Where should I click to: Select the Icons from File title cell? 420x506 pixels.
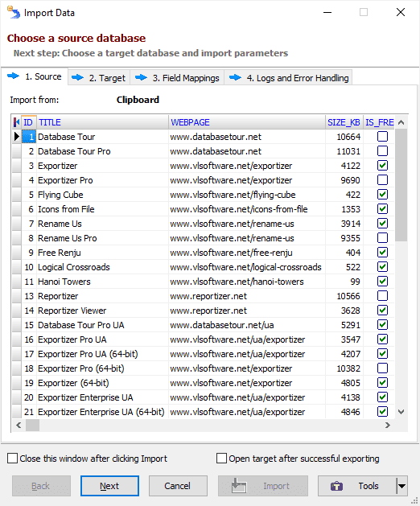coord(102,209)
